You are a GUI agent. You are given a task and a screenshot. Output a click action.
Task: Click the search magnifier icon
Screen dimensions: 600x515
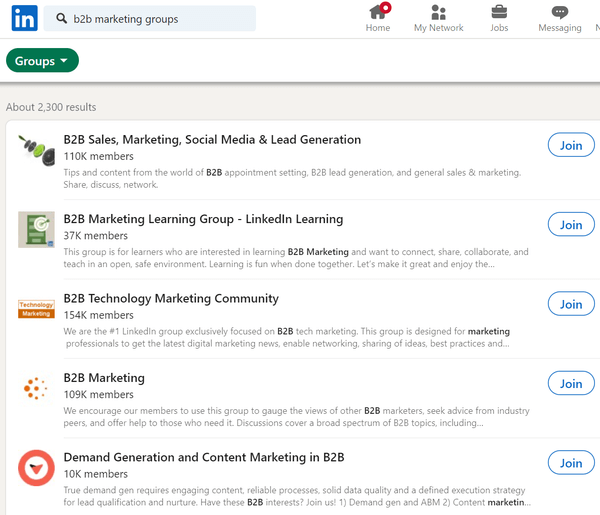[61, 18]
